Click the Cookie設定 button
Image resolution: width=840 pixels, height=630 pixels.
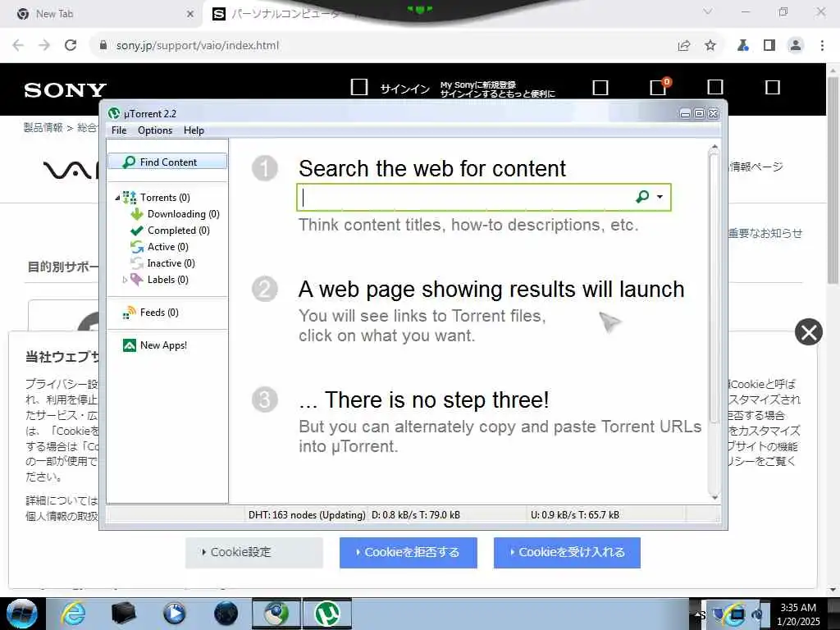coord(254,552)
